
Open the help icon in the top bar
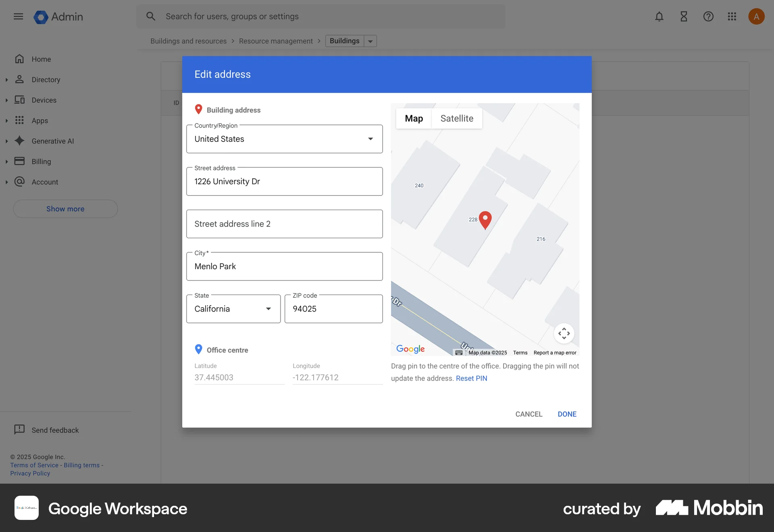point(708,17)
